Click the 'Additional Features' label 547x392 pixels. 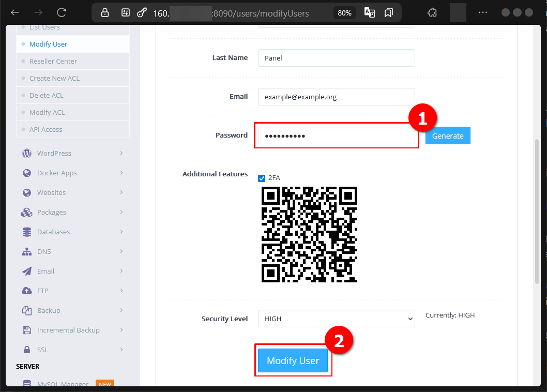(215, 174)
